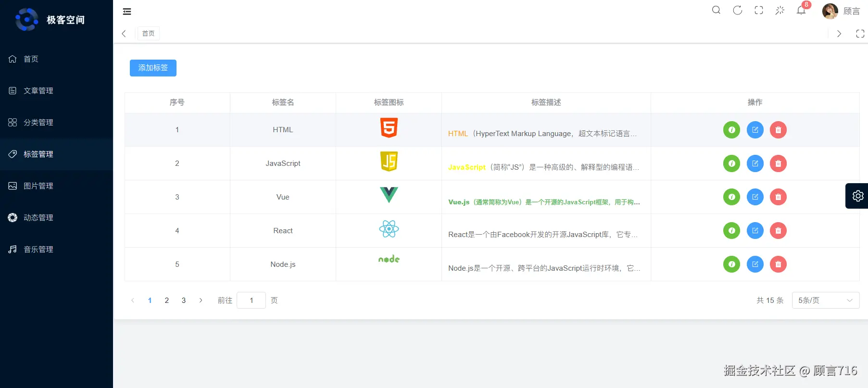
Task: Delete the HTML tag row
Action: 778,130
